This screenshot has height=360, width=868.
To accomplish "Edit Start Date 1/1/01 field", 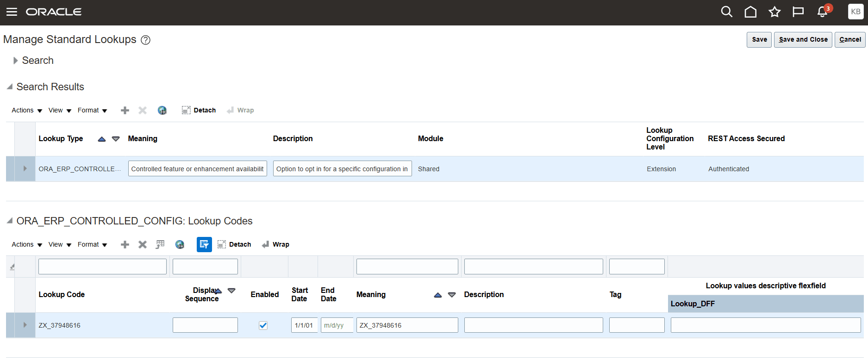I will click(x=304, y=325).
